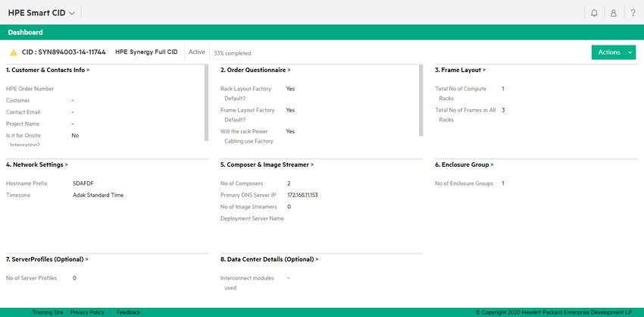Screen dimensions: 644x317
Task: Click the Feedback footer link
Action: click(128, 312)
